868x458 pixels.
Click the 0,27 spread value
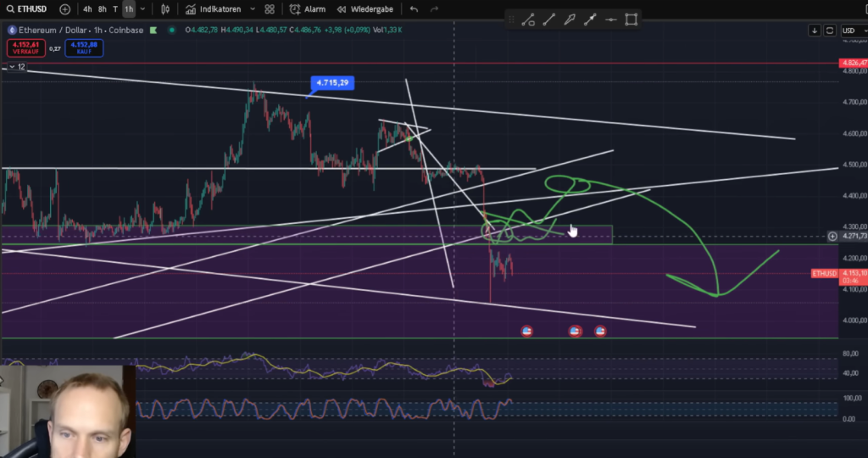point(55,48)
